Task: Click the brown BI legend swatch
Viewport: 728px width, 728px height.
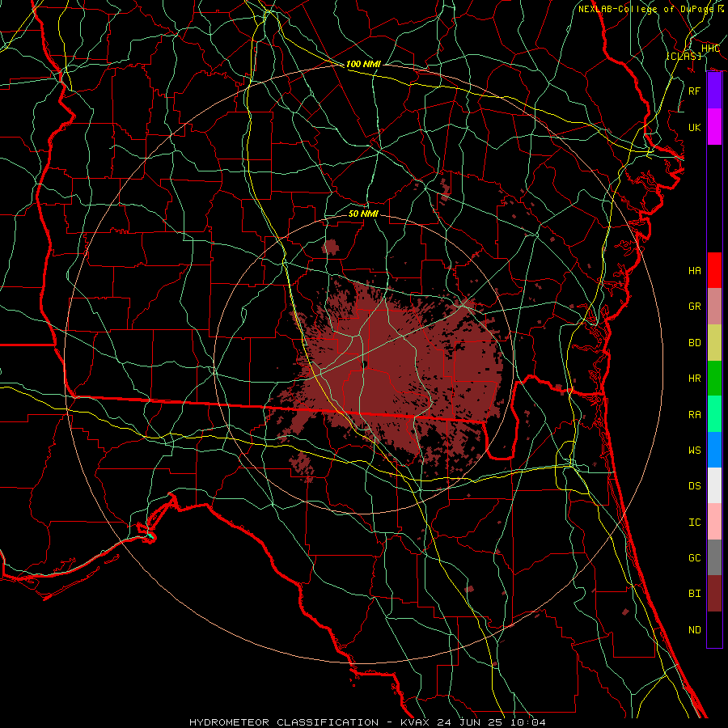Action: pos(714,594)
